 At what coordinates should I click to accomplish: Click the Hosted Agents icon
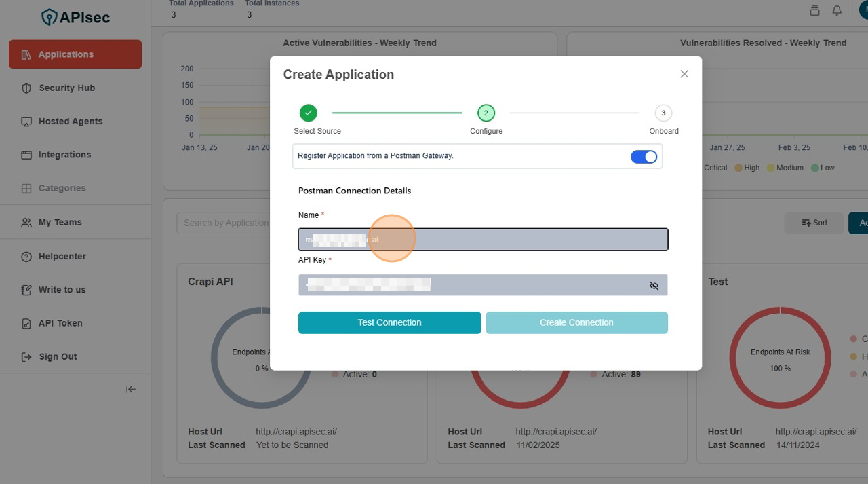(x=26, y=122)
